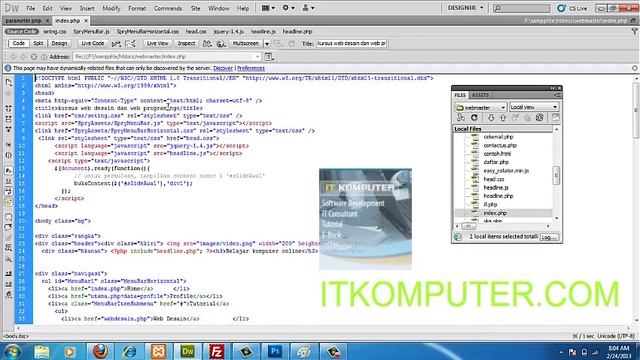Click the Select Parent Tag icon
The width and height of the screenshot is (640, 360).
pos(9,144)
